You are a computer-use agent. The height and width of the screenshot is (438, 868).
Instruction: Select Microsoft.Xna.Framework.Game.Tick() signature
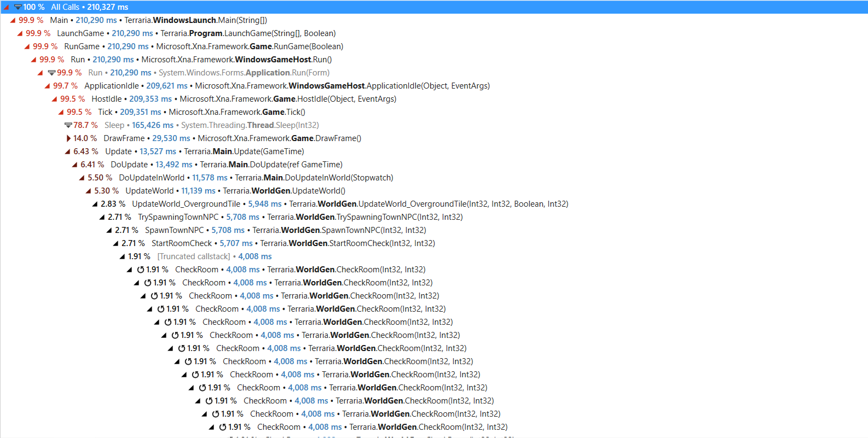point(237,112)
